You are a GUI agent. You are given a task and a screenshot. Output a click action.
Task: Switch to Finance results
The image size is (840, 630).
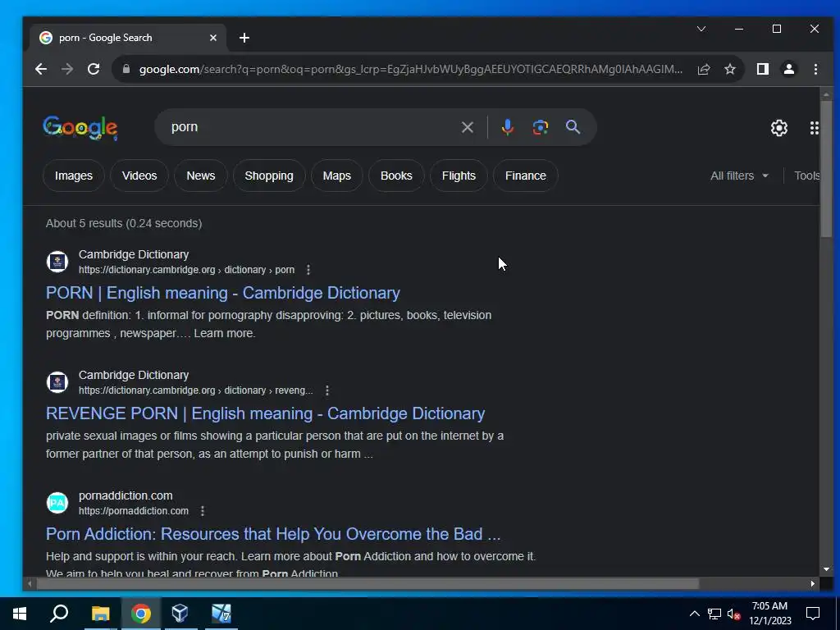point(526,176)
